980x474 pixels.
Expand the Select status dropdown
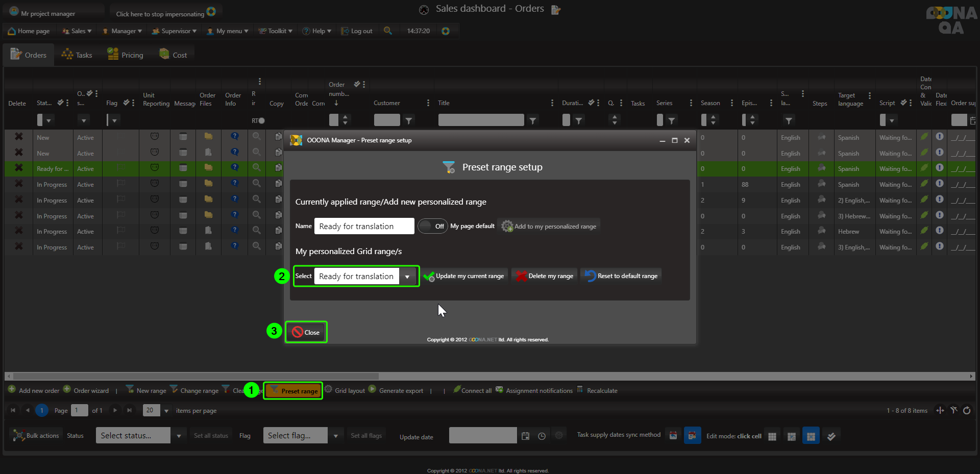click(178, 436)
